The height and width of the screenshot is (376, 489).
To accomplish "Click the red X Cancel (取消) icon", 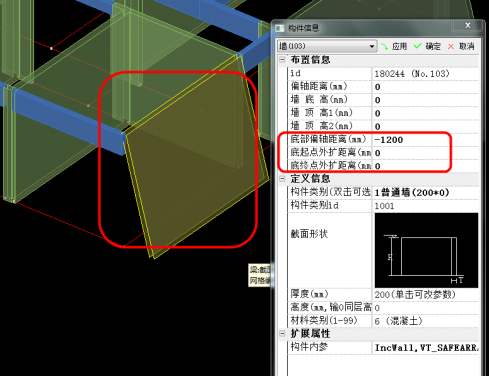I will click(451, 46).
